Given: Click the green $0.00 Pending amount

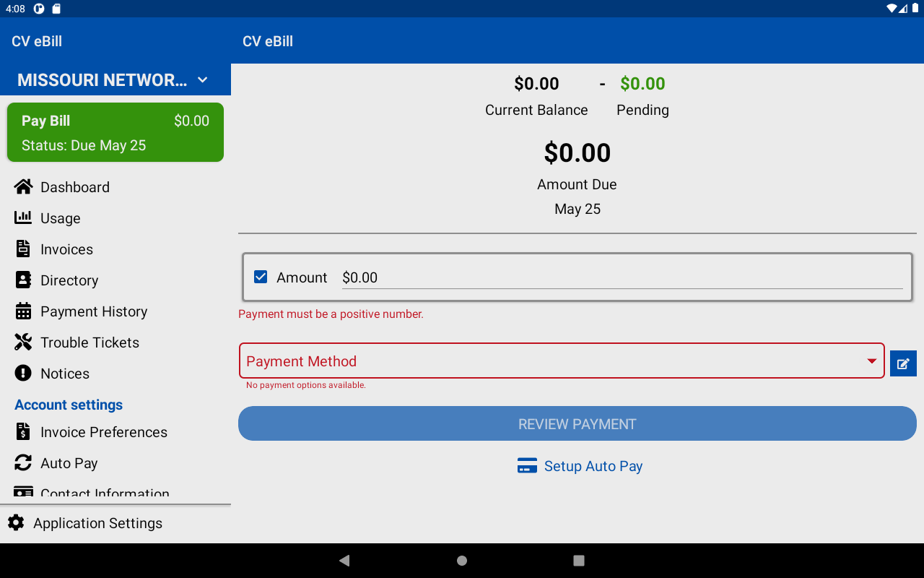Looking at the screenshot, I should [642, 84].
